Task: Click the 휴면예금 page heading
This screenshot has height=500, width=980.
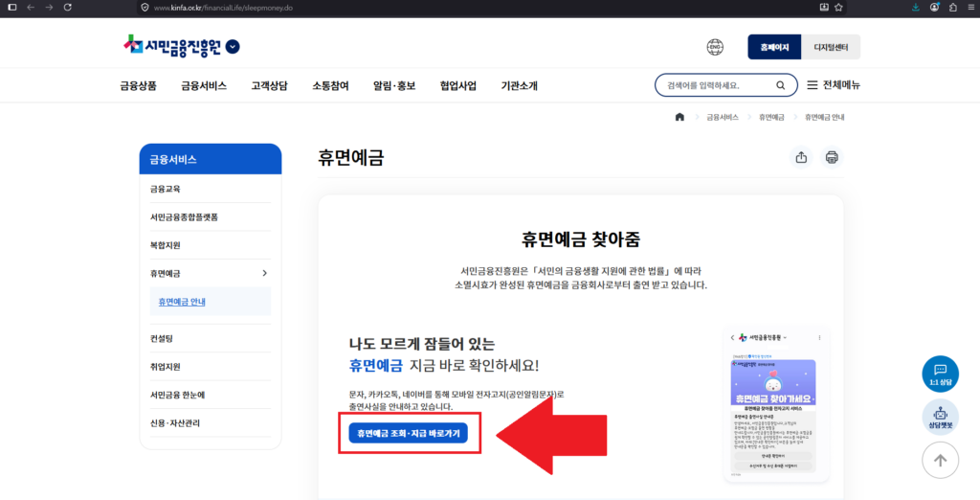Action: tap(350, 158)
